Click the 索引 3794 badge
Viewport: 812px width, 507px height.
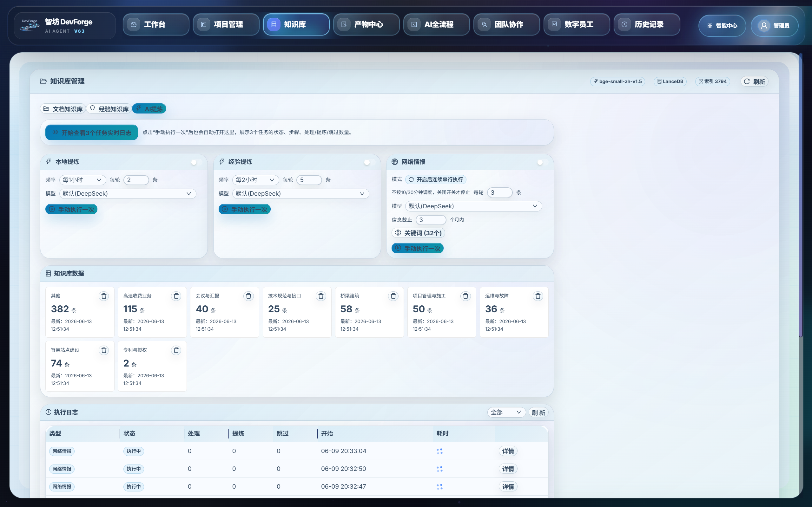point(713,81)
